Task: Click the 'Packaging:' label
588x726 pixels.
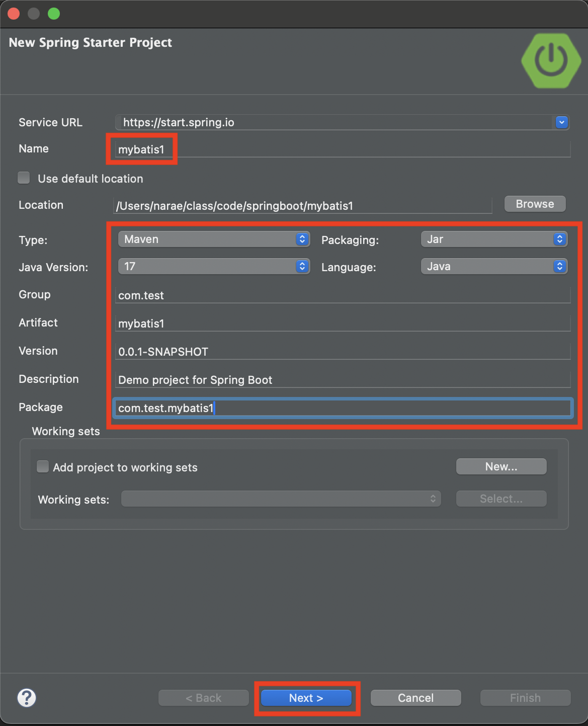Action: tap(350, 240)
